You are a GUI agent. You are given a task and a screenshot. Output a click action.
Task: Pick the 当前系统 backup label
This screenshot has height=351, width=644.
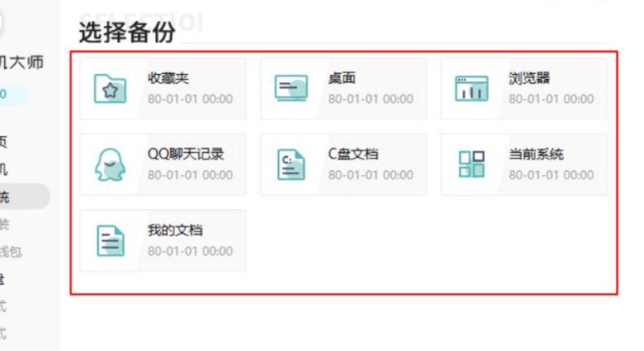536,155
